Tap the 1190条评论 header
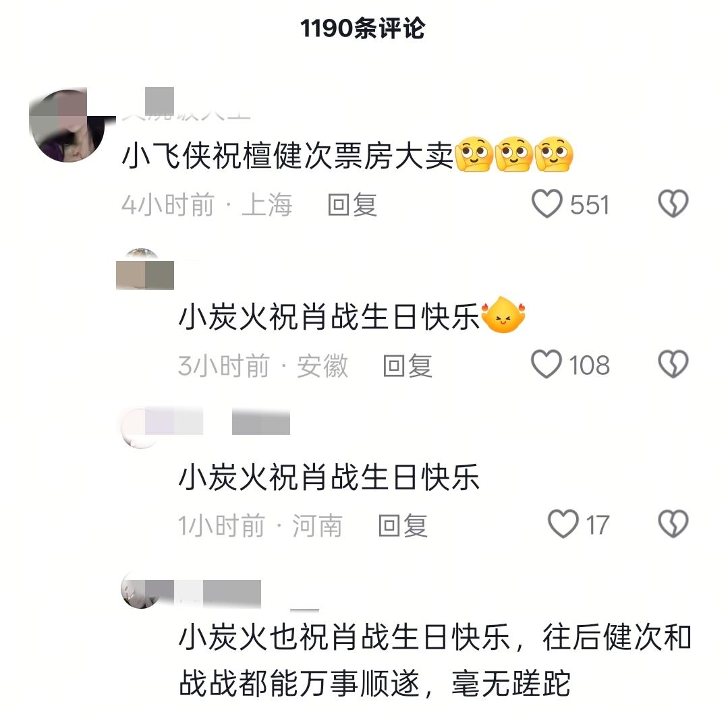 pyautogui.click(x=362, y=28)
